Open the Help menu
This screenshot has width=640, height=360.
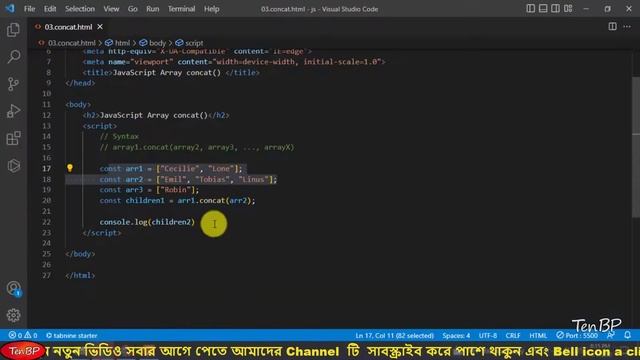point(211,9)
